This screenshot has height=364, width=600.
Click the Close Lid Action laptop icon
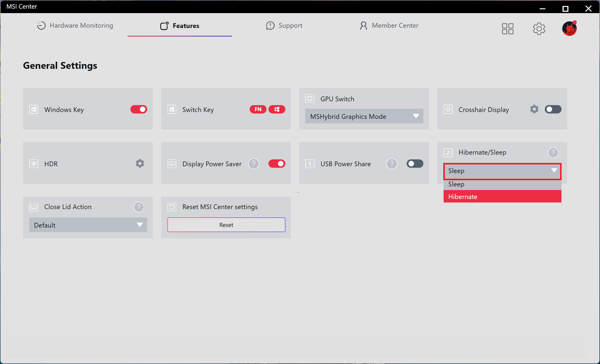[34, 207]
